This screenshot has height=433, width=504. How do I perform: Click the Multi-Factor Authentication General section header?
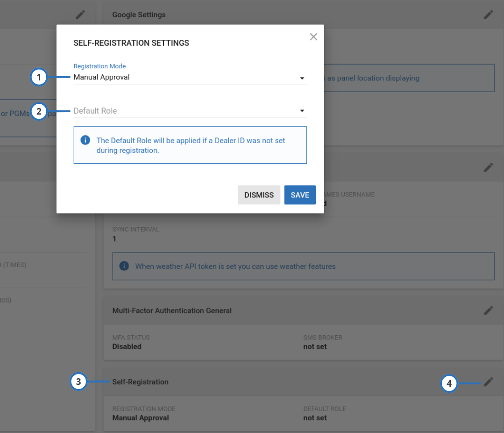[x=171, y=310]
